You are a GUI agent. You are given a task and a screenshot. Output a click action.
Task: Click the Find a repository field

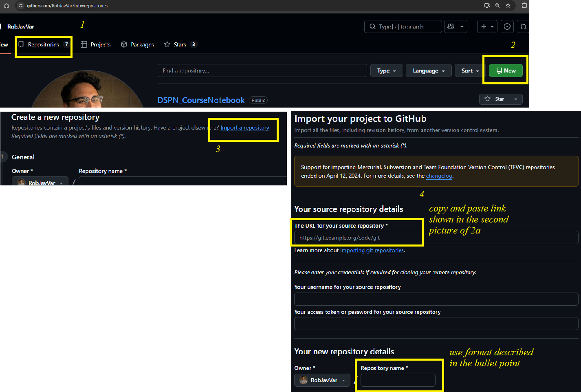262,70
